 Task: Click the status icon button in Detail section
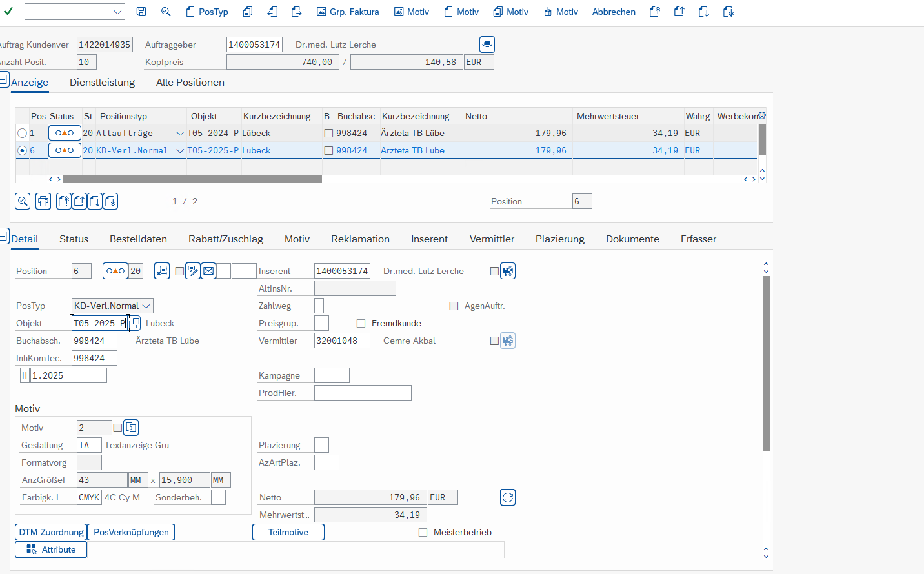pos(115,271)
